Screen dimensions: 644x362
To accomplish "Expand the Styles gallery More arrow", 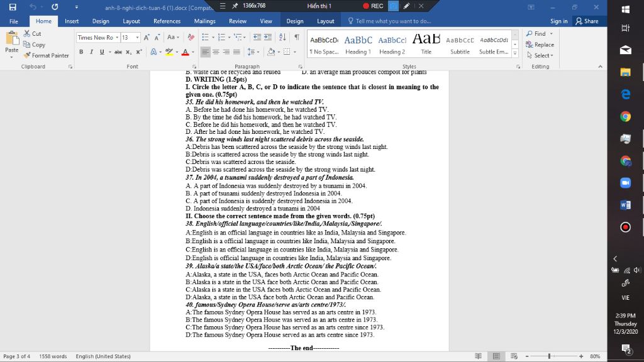I will pyautogui.click(x=515, y=53).
